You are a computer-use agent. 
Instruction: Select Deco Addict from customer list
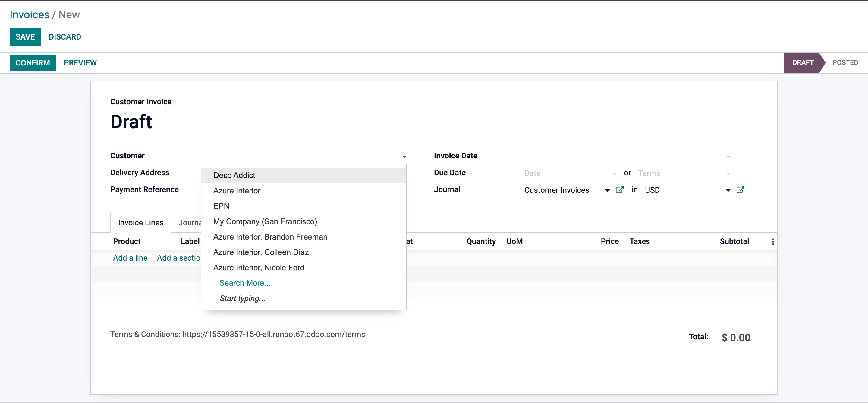point(234,175)
